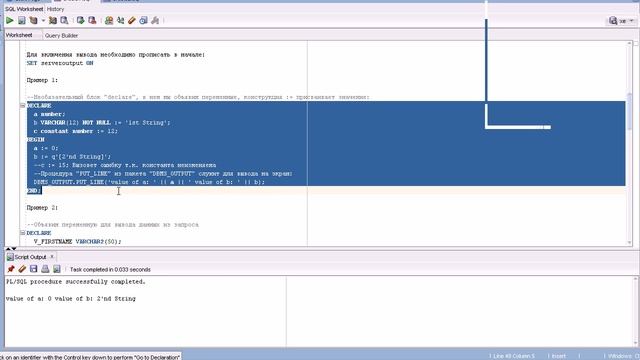Click the last icon in the Script Output toolbar
Image resolution: width=640 pixels, height=360 pixels.
(x=57, y=269)
